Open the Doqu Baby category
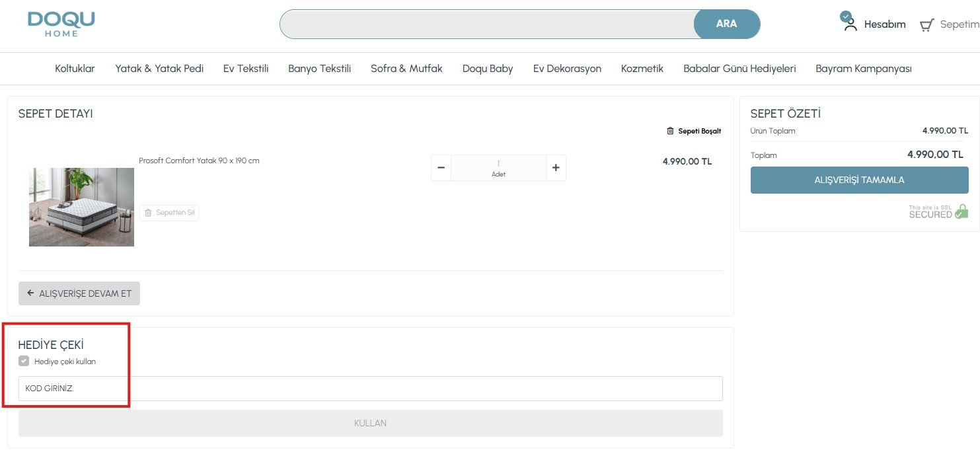Viewport: 980px width, 458px height. (x=488, y=69)
